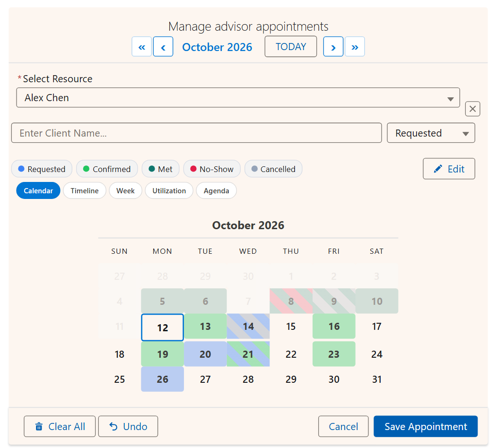Select past day October 5
This screenshot has width=497, height=448.
point(162,301)
